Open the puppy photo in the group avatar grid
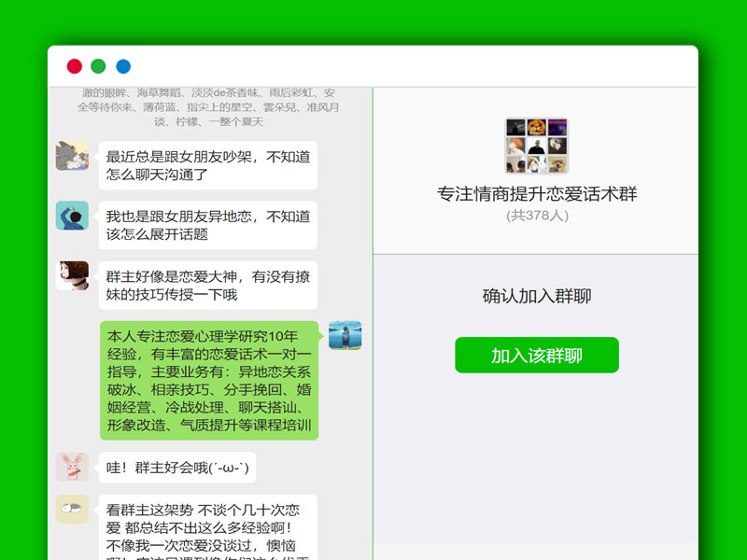This screenshot has width=747, height=560. tap(556, 164)
